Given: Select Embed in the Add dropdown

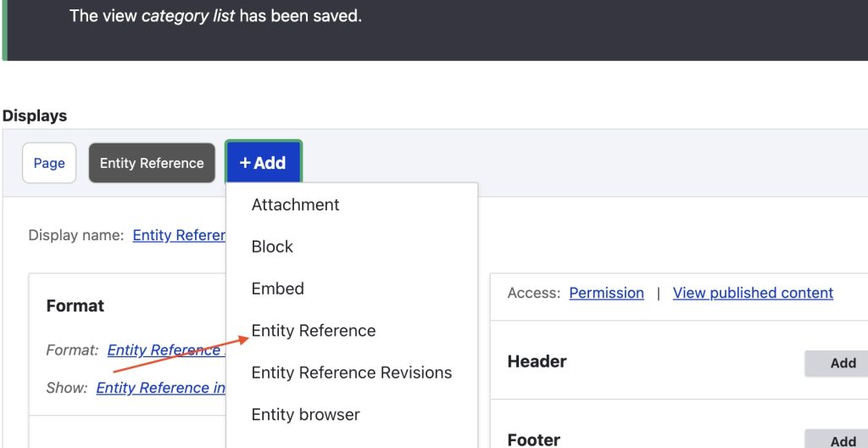Looking at the screenshot, I should [x=277, y=288].
